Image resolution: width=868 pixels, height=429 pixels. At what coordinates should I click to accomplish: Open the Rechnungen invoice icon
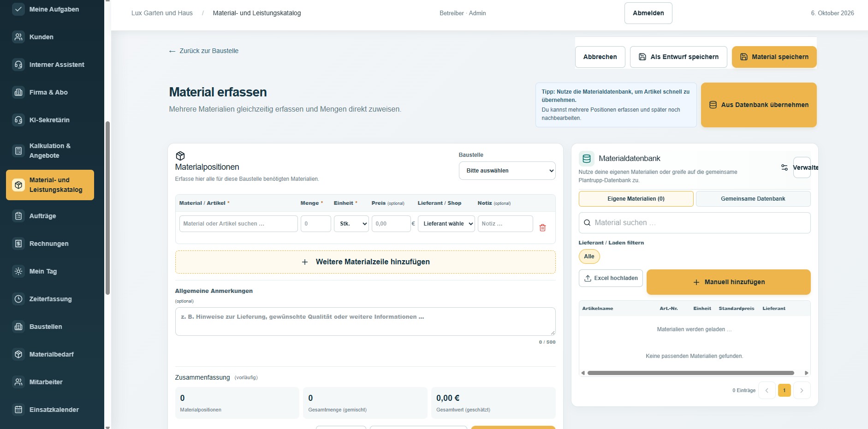pyautogui.click(x=18, y=244)
